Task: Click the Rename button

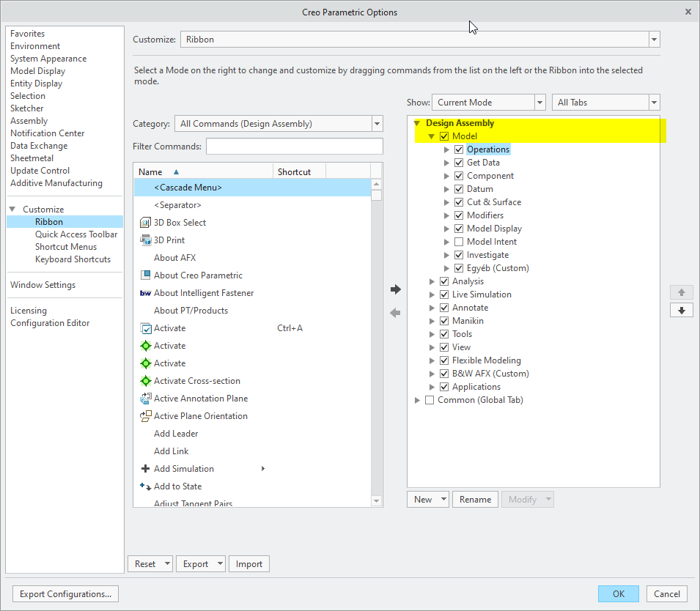Action: pyautogui.click(x=475, y=499)
